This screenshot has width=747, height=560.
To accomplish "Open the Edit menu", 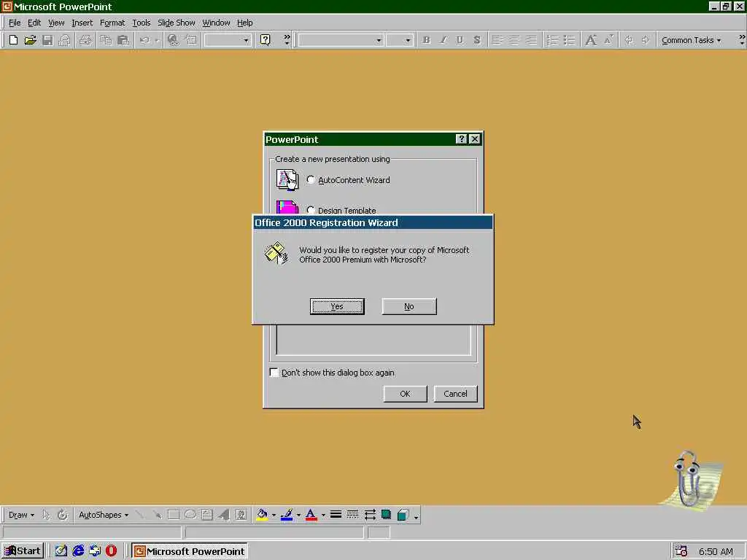I will tap(34, 23).
